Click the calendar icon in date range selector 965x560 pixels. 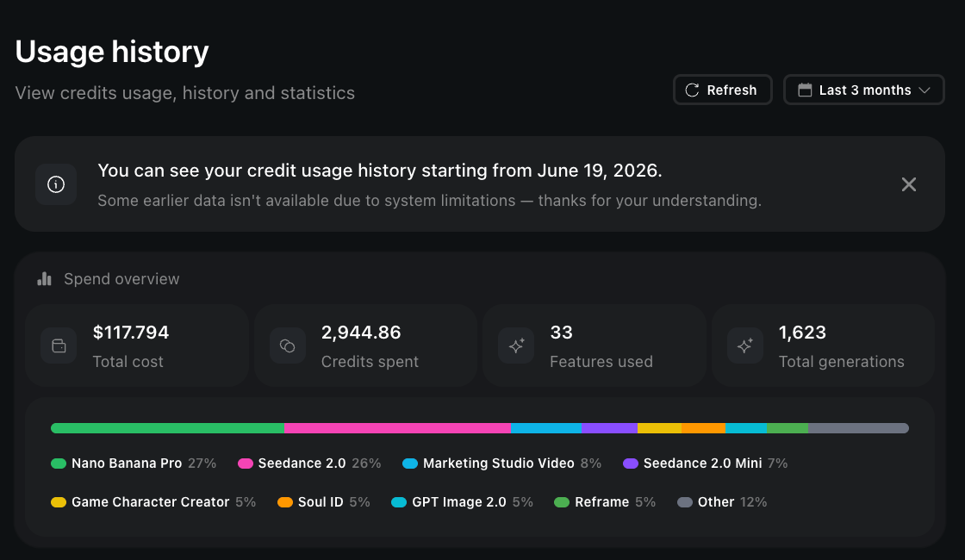[805, 90]
